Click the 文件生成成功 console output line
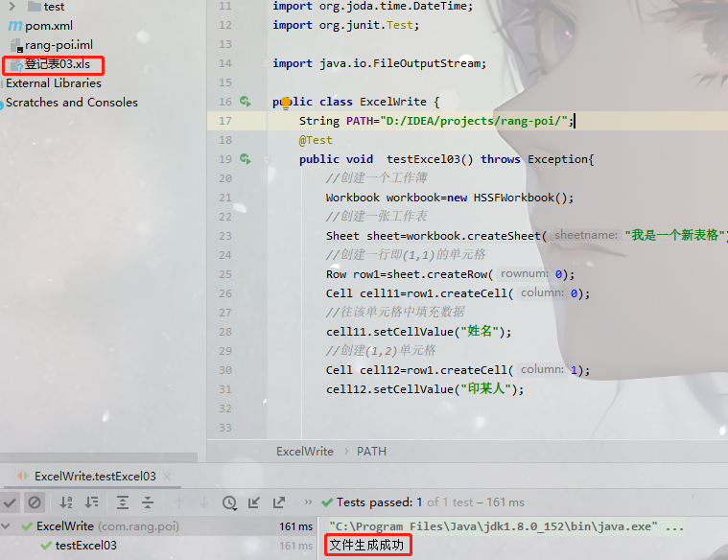 click(366, 546)
